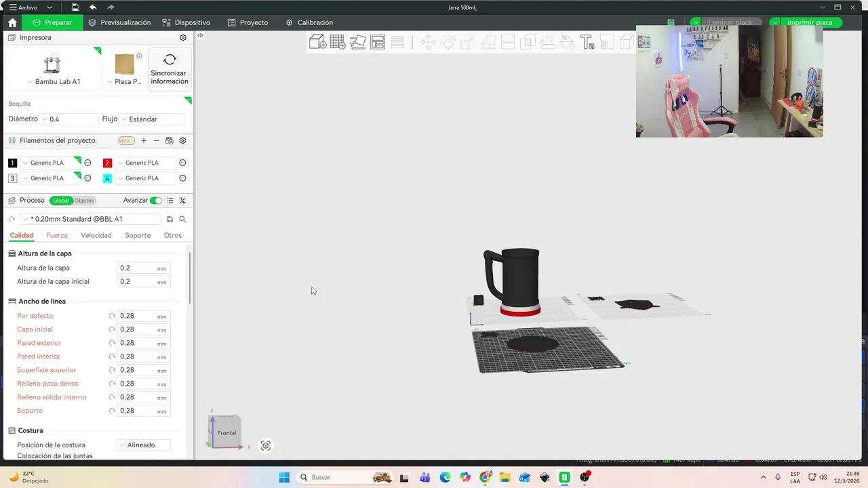868x488 pixels.
Task: Open Posición de la costura Alineado dropdown
Action: click(143, 445)
